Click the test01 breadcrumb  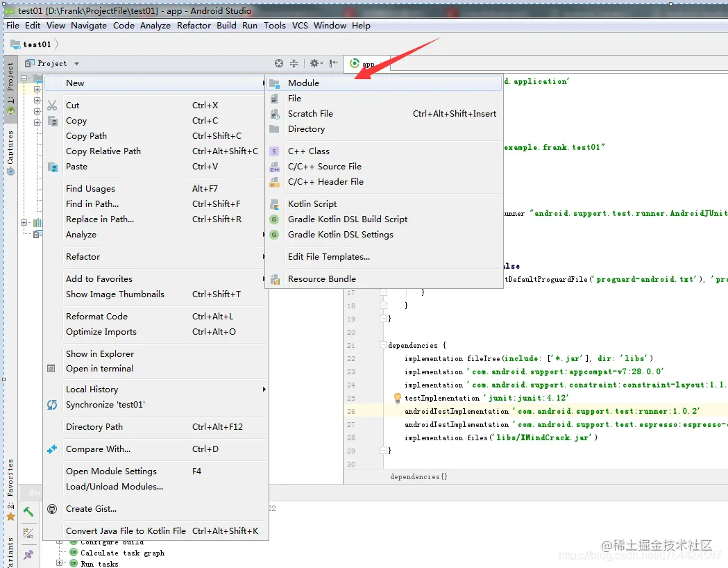click(31, 44)
